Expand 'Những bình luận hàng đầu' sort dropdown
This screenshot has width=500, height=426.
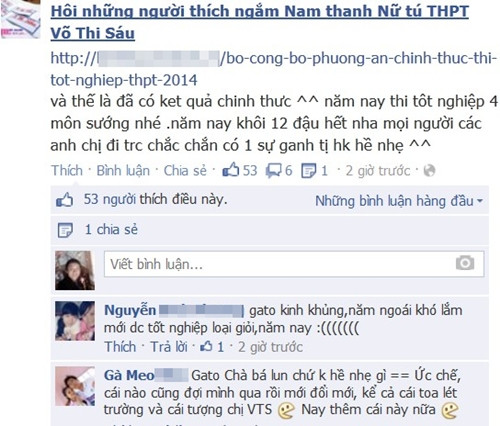point(399,201)
